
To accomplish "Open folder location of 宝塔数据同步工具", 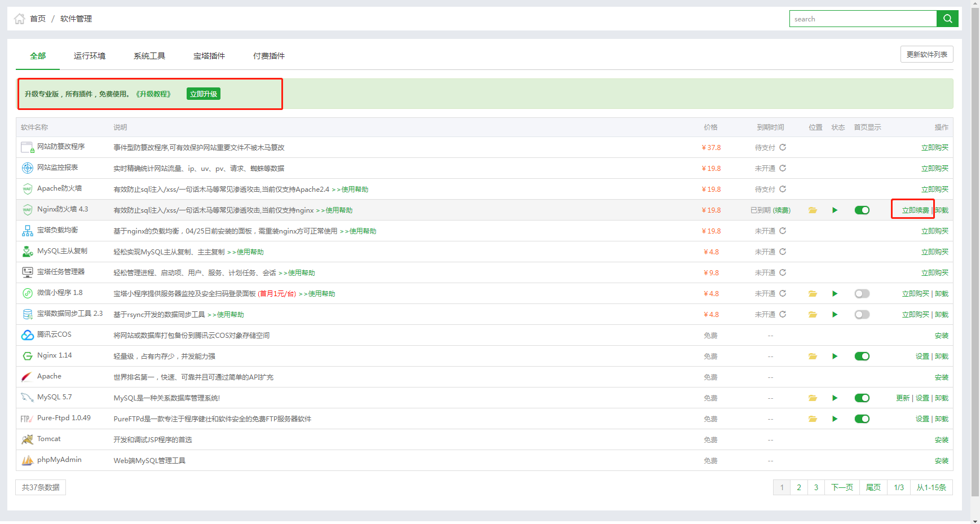I will [x=813, y=314].
